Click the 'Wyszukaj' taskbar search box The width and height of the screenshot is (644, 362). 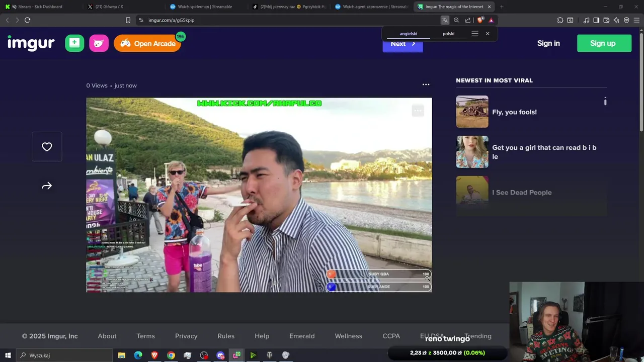[64, 355]
